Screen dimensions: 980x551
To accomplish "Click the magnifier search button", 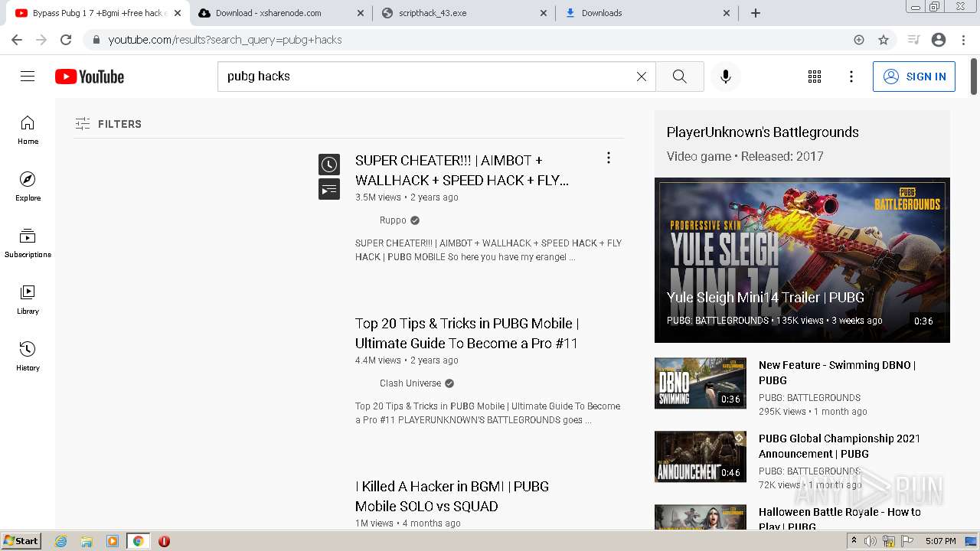I will (680, 77).
